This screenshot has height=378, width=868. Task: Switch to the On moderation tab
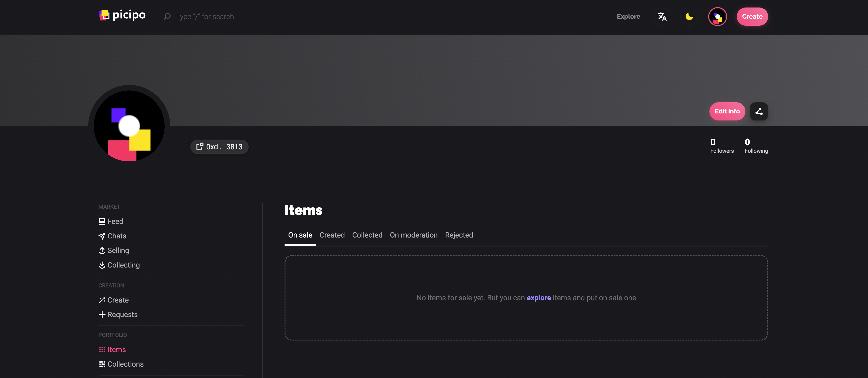414,235
